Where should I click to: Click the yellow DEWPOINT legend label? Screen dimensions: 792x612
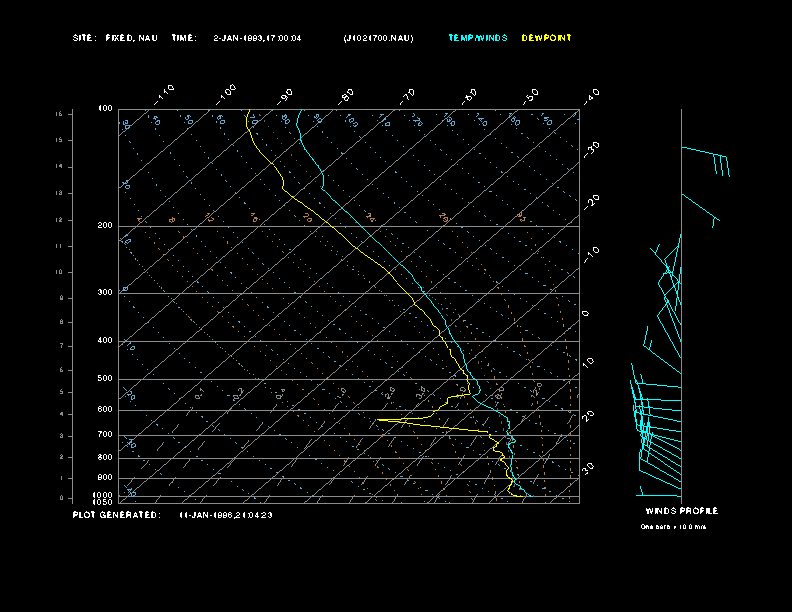point(546,38)
